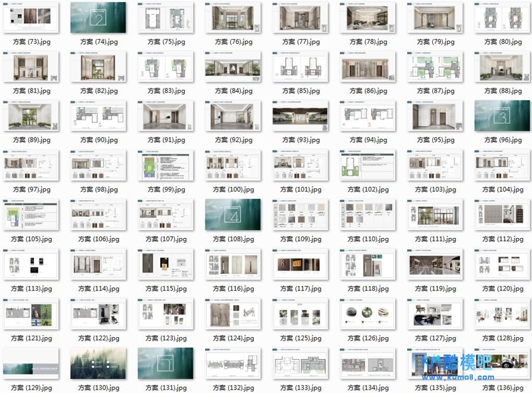Click the 方案 (93).jpg panorama thumbnail
The height and width of the screenshot is (393, 532).
click(x=300, y=116)
